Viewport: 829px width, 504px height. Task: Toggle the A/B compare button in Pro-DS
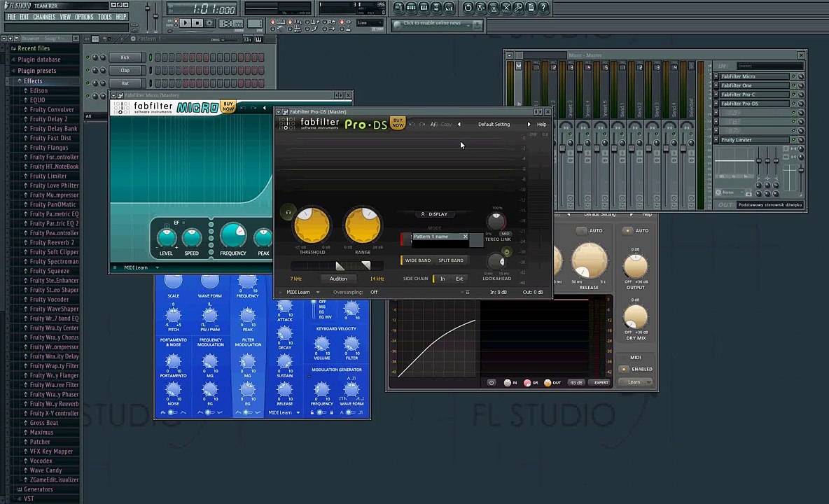433,125
